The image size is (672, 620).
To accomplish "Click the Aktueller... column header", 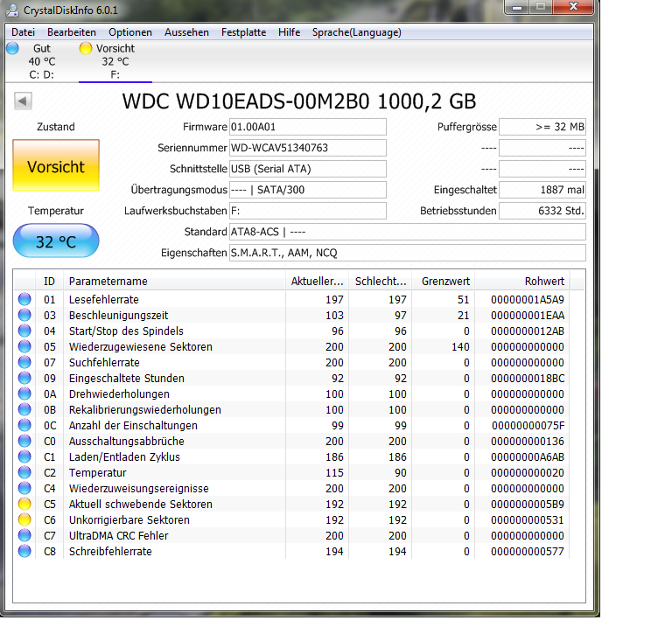I will (x=317, y=281).
